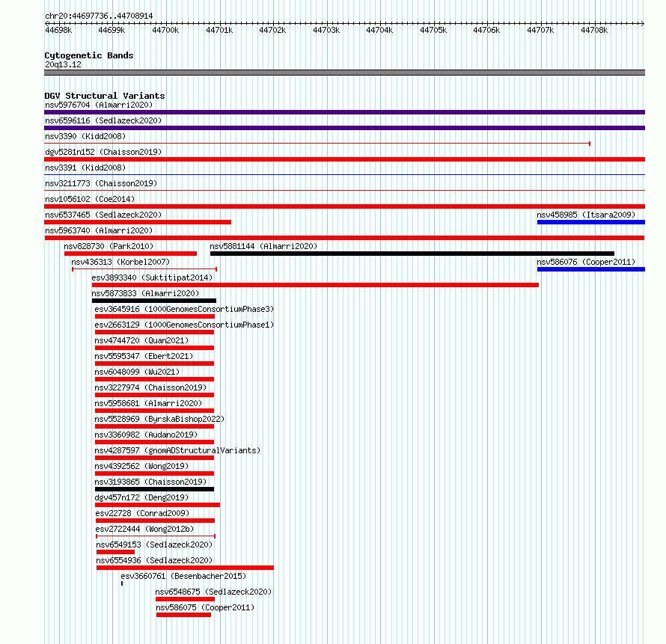The width and height of the screenshot is (666, 644).
Task: Select the long red bar under esv3893340
Action: [x=315, y=285]
